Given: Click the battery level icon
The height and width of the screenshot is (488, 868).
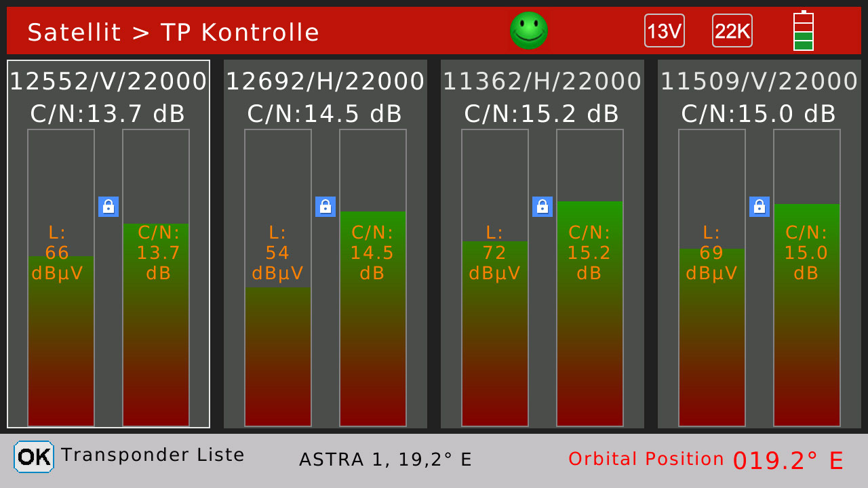Looking at the screenshot, I should click(803, 31).
